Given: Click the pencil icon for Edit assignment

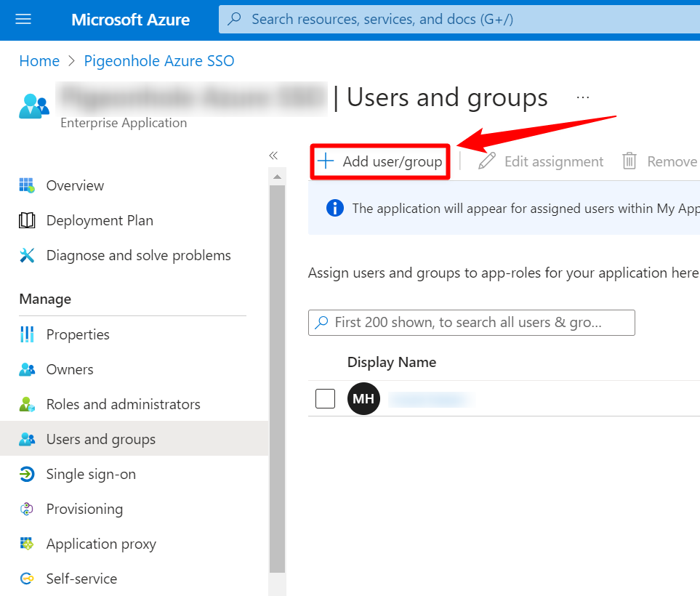Looking at the screenshot, I should (x=487, y=161).
